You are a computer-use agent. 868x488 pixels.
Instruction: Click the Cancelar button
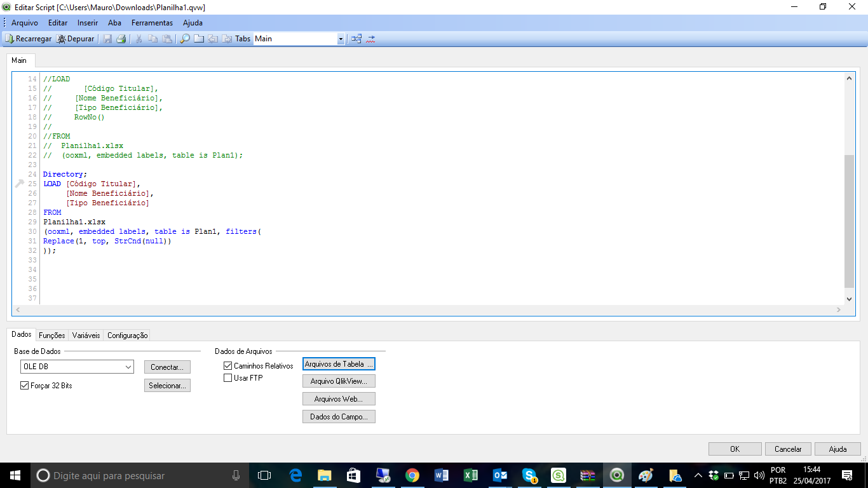[x=788, y=449]
